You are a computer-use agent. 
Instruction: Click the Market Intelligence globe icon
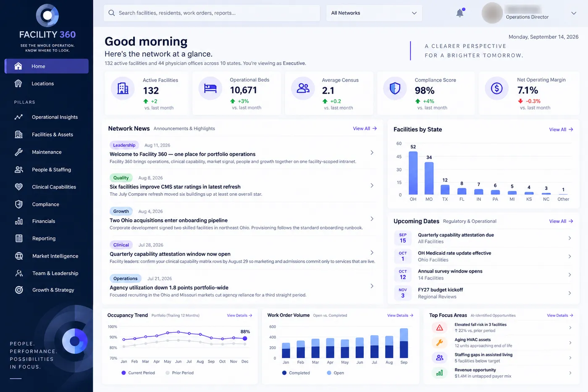coord(19,256)
